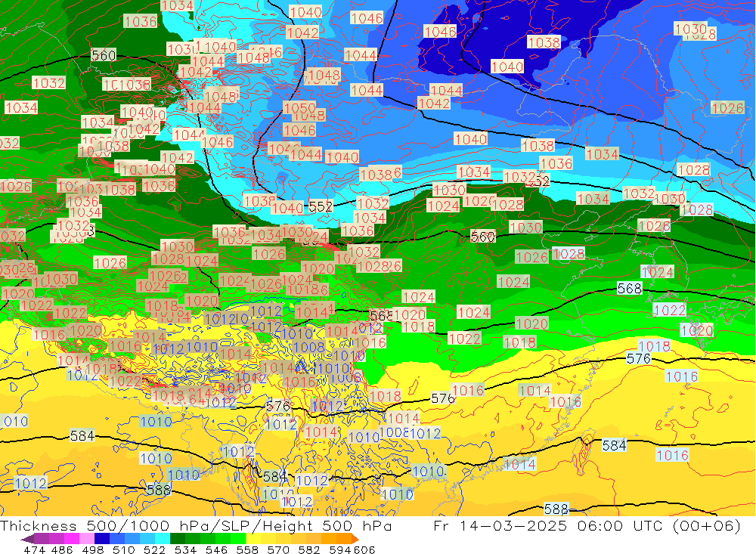This screenshot has width=756, height=554.
Task: Click the purple left arrow of legend
Action: click(26, 539)
